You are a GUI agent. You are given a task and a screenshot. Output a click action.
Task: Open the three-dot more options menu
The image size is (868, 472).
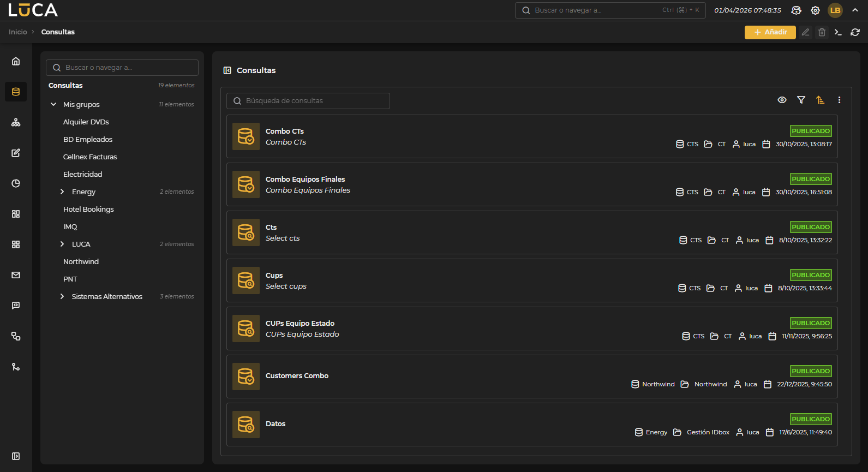[x=839, y=100]
